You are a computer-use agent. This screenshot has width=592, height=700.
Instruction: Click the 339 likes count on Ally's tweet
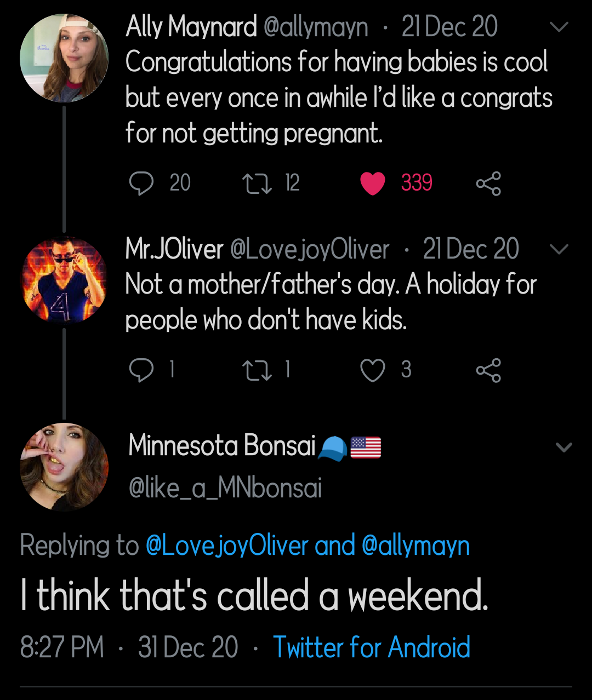tap(417, 183)
